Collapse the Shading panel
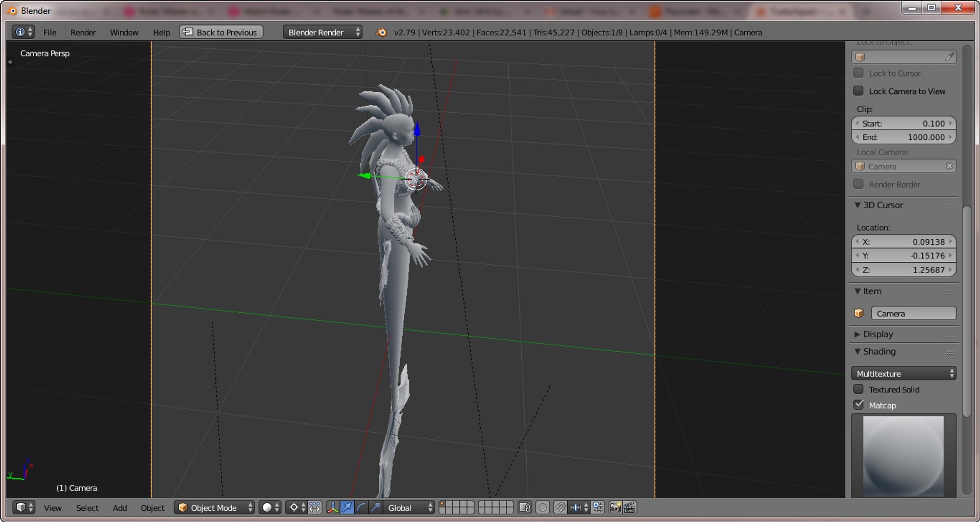The image size is (980, 522). tap(857, 352)
